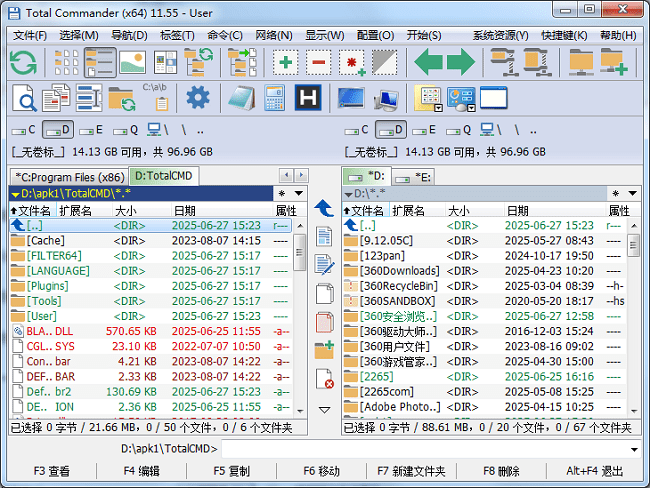Click the red asterisk select-all icon

point(352,62)
